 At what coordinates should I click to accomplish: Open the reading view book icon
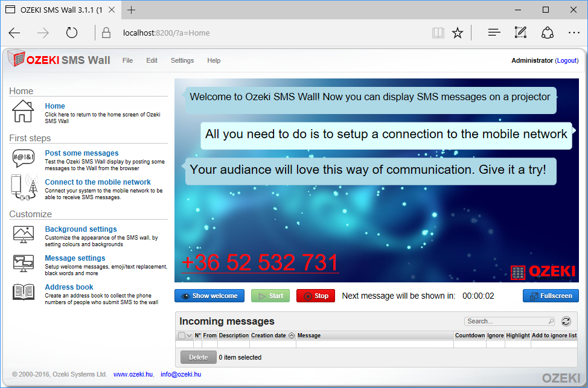coord(438,33)
